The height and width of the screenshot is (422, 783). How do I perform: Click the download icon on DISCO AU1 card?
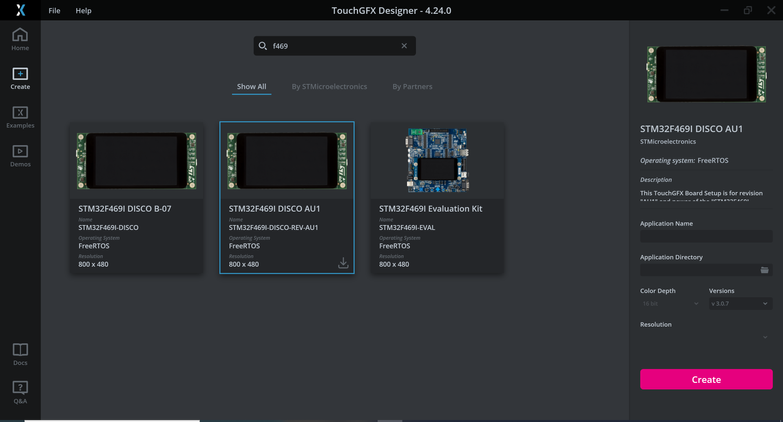point(343,263)
